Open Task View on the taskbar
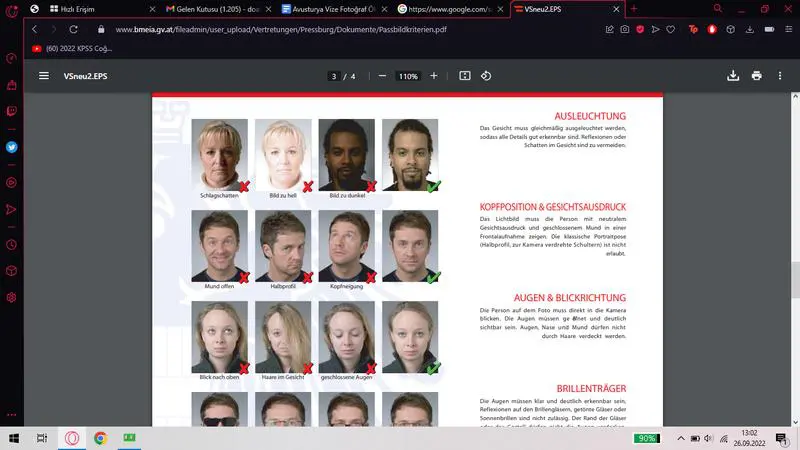Screen dimensions: 800x450 pyautogui.click(x=42, y=438)
